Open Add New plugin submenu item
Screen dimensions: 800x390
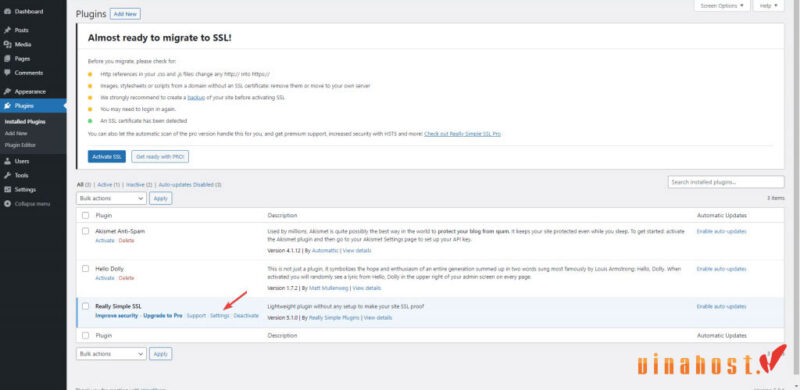pos(16,133)
